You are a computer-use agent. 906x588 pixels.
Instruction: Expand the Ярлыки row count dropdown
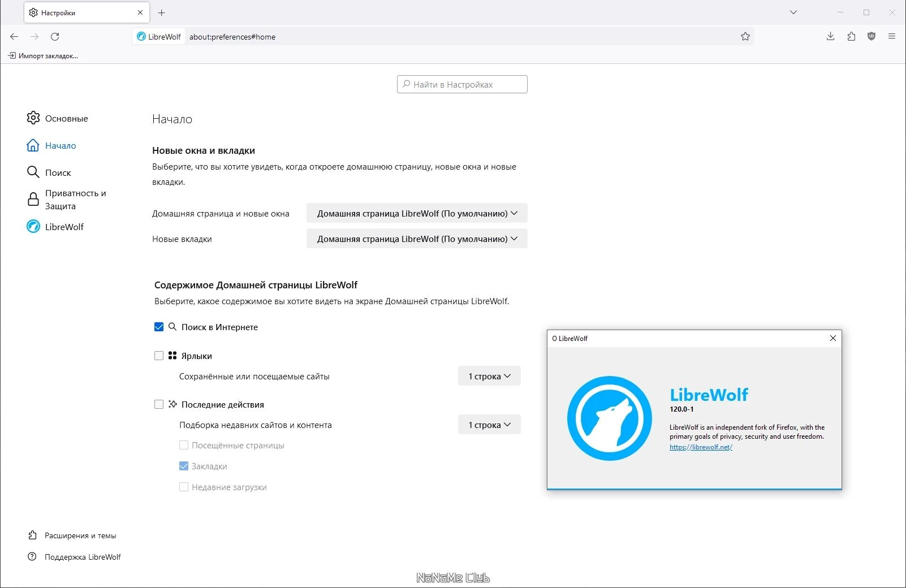pyautogui.click(x=489, y=376)
